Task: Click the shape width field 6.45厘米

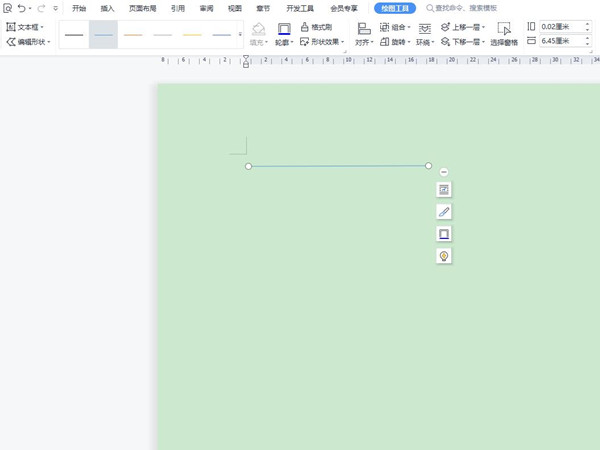Action: tap(561, 41)
